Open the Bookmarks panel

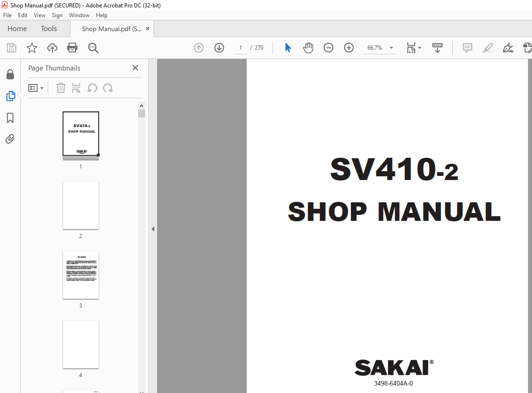(x=10, y=118)
